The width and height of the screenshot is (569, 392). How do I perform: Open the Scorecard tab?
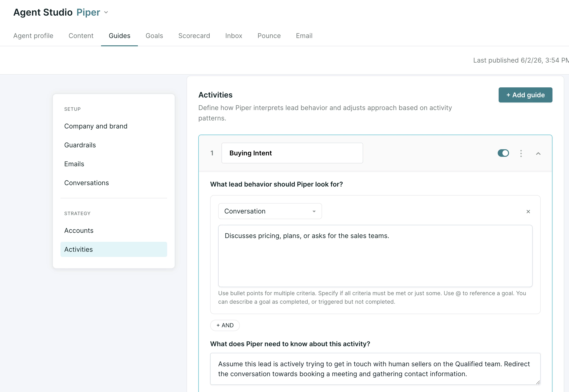[194, 36]
